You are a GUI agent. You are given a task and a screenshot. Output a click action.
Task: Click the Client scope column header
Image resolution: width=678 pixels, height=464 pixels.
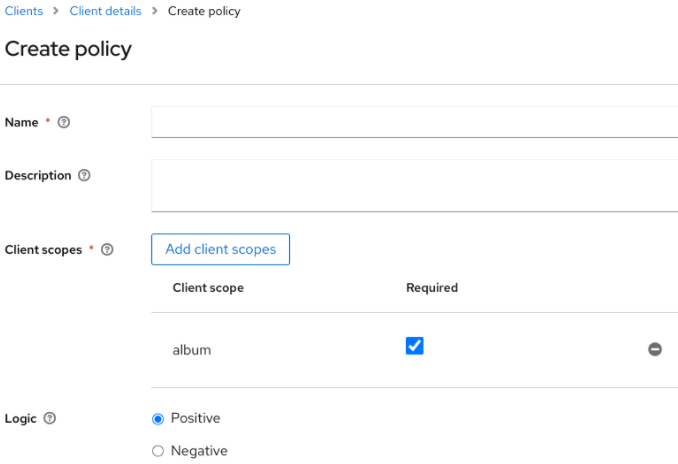(x=208, y=287)
